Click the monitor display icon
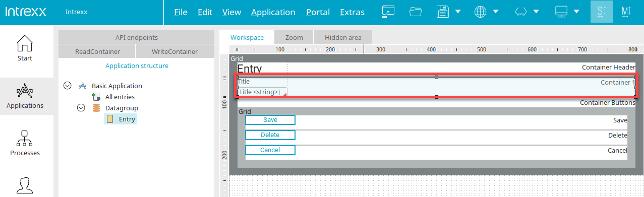The height and width of the screenshot is (197, 644). 561,12
